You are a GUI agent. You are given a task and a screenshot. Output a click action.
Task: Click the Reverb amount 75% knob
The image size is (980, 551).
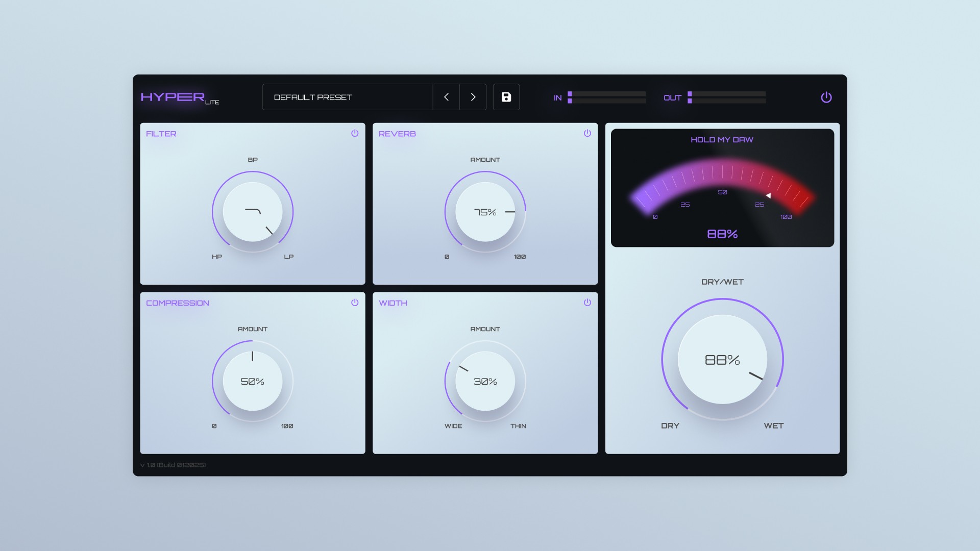coord(485,212)
